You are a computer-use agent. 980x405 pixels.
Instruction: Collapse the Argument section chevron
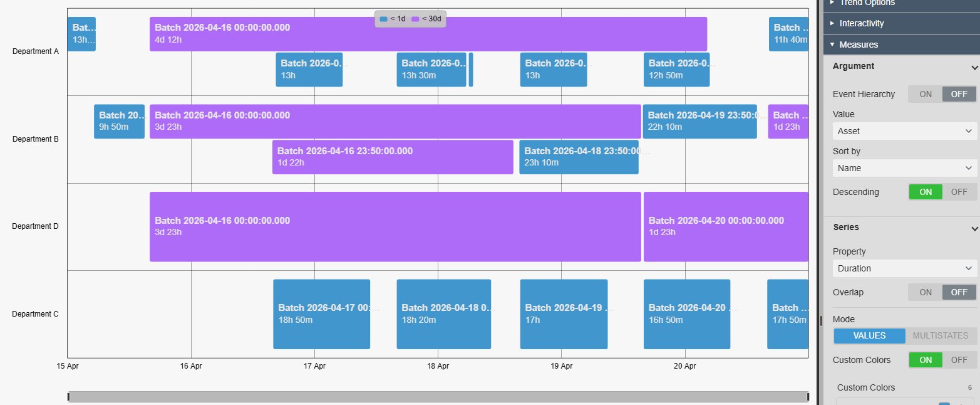click(x=974, y=67)
